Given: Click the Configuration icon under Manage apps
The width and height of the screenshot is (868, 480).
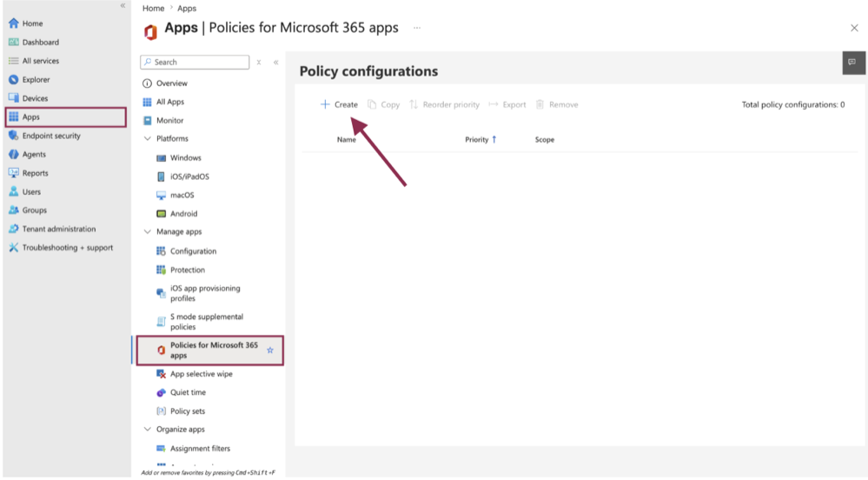Looking at the screenshot, I should coord(161,251).
